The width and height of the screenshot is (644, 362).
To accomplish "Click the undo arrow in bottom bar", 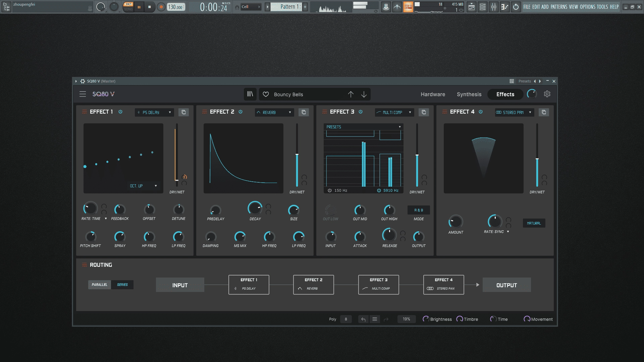I will [363, 319].
